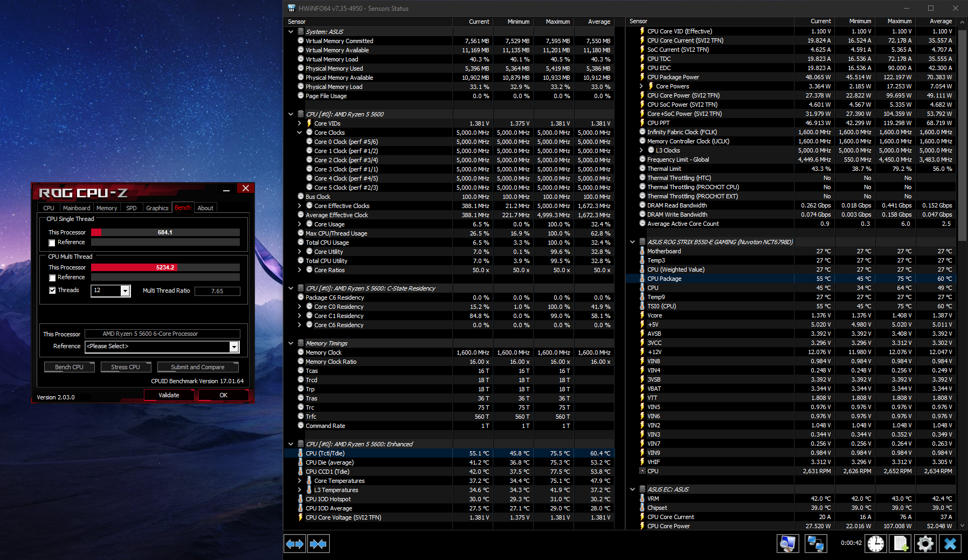Click the lightning icon beside CPU PPT
The height and width of the screenshot is (560, 968).
coord(642,123)
